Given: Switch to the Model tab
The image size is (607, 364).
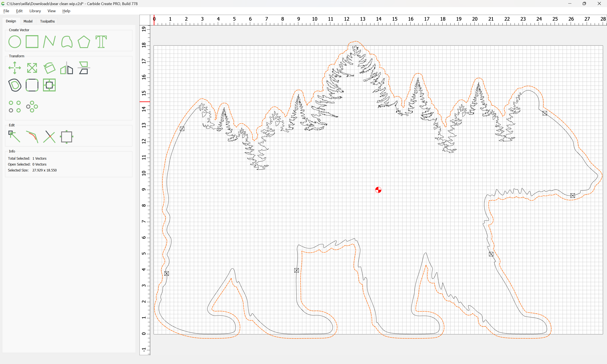Looking at the screenshot, I should pyautogui.click(x=28, y=21).
